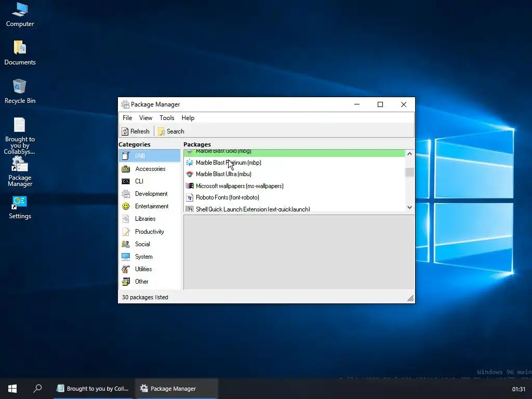532x399 pixels.
Task: Open the File menu
Action: [127, 118]
